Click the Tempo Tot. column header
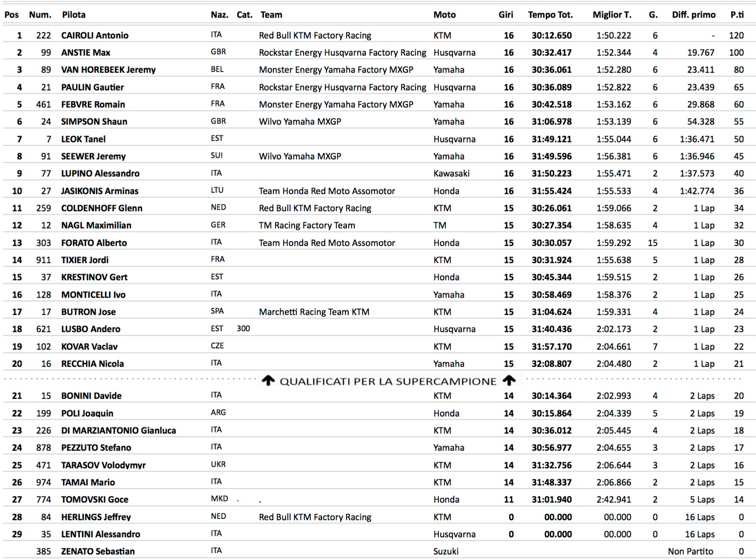 pyautogui.click(x=550, y=15)
